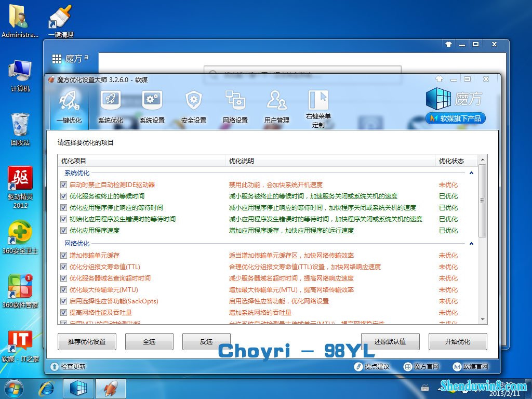Select the 360安全卫士 desktop icon
The height and width of the screenshot is (399, 532).
[20, 237]
